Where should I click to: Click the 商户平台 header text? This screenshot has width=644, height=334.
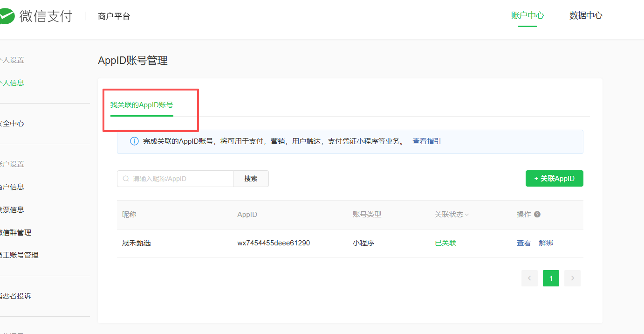pyautogui.click(x=114, y=16)
